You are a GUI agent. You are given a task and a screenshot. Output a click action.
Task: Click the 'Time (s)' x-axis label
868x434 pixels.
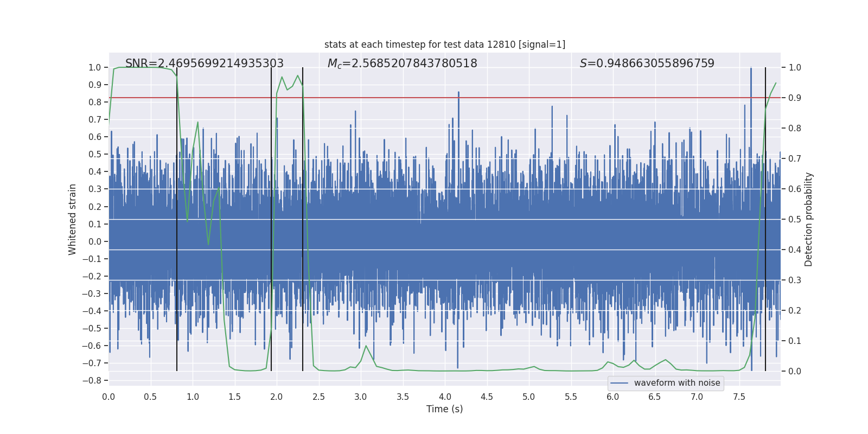click(444, 409)
